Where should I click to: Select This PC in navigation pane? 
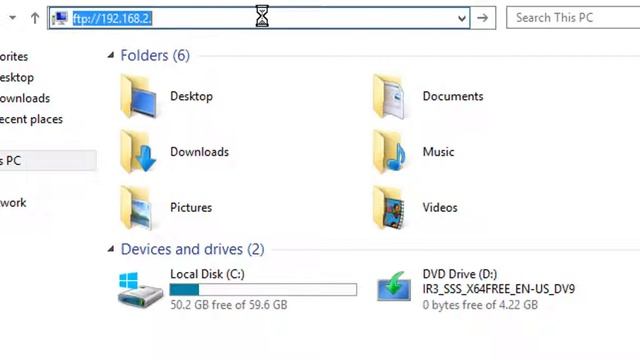pos(48,160)
